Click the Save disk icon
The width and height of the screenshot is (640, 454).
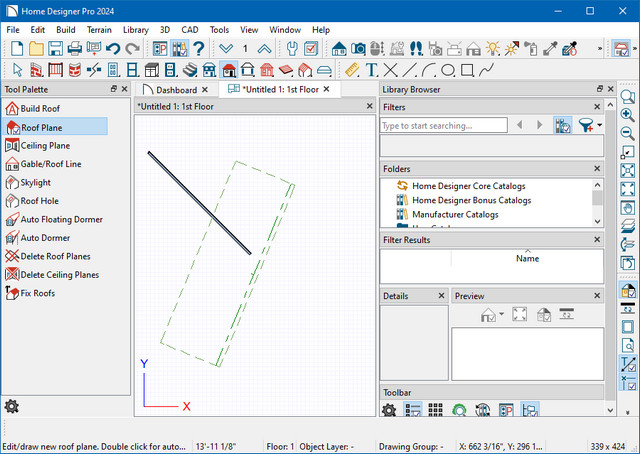55,48
